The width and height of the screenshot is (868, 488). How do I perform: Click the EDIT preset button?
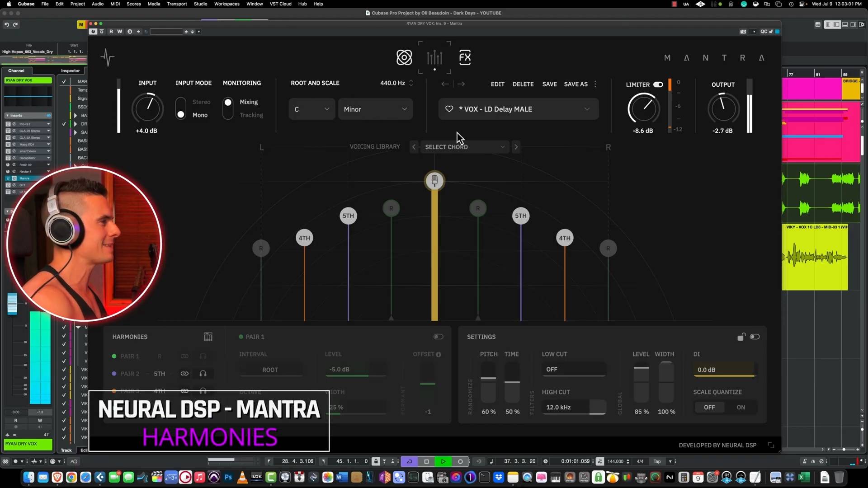pyautogui.click(x=497, y=84)
